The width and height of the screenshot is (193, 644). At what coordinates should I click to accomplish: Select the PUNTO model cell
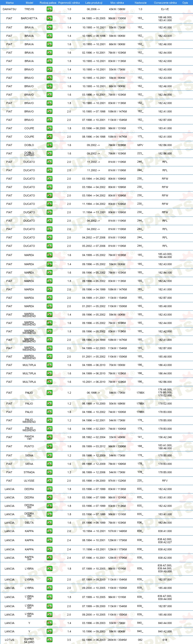click(x=29, y=446)
